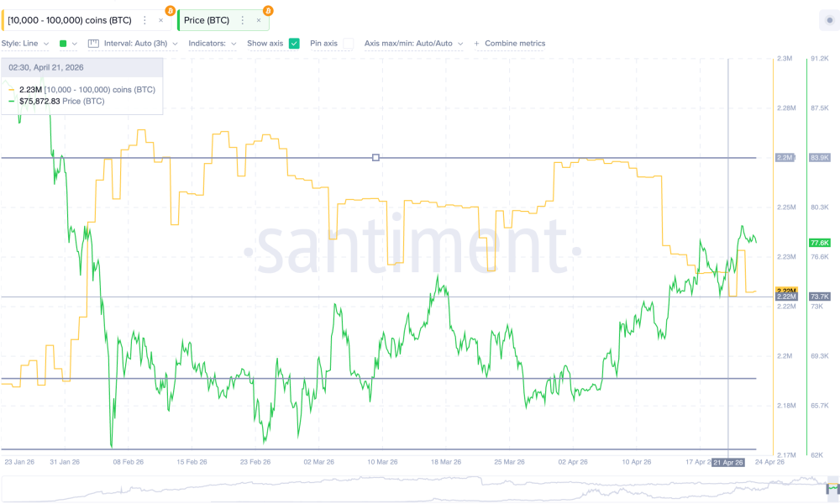Open options menu for coins (BTC) metric

pyautogui.click(x=144, y=20)
